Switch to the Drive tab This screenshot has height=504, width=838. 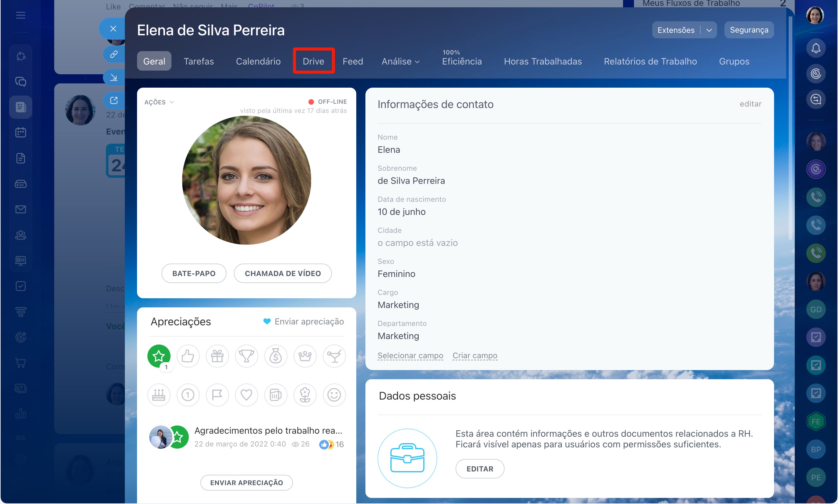tap(313, 61)
